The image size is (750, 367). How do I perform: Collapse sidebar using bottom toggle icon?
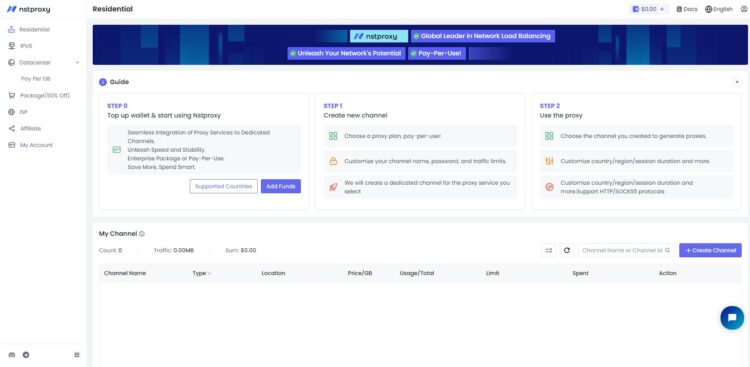[x=77, y=355]
